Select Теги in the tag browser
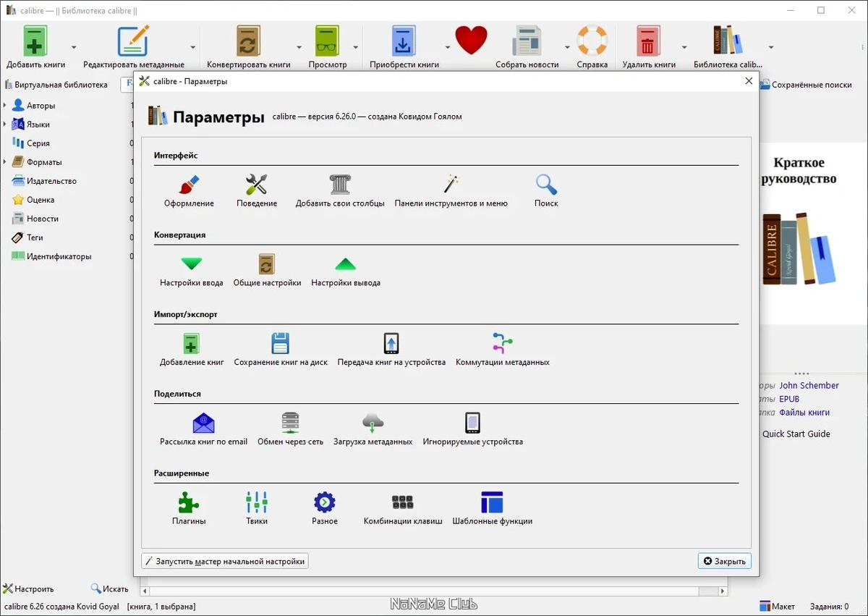Viewport: 868px width, 616px height. tap(35, 237)
